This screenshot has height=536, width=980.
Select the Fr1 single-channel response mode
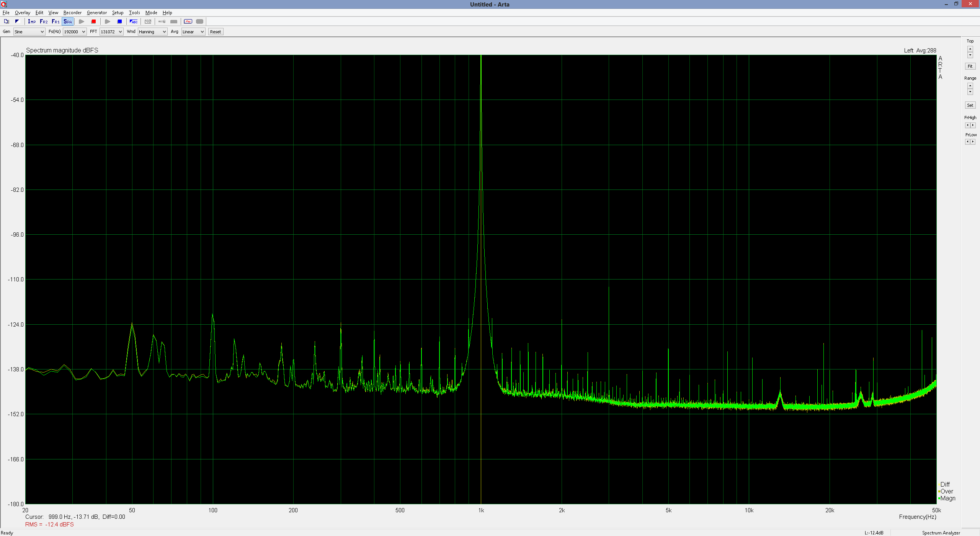(x=56, y=21)
